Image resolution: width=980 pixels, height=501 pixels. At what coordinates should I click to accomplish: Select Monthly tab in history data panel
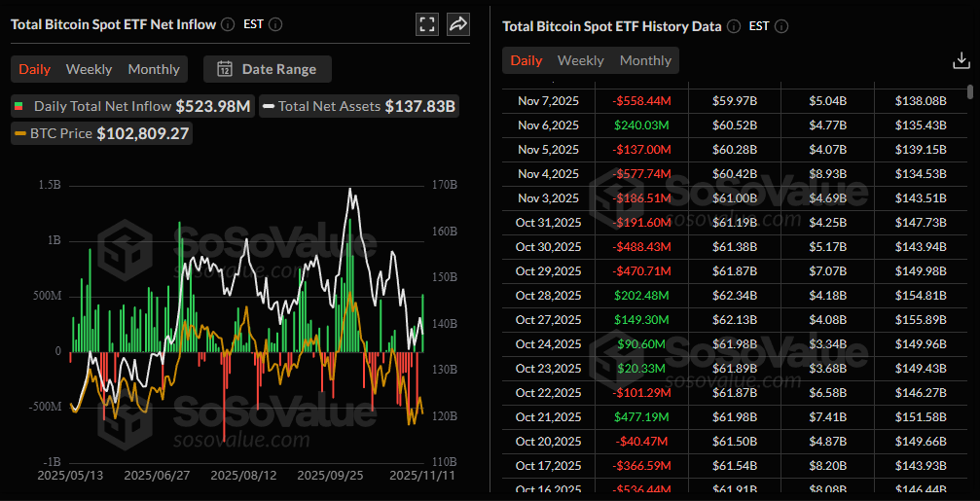point(645,60)
